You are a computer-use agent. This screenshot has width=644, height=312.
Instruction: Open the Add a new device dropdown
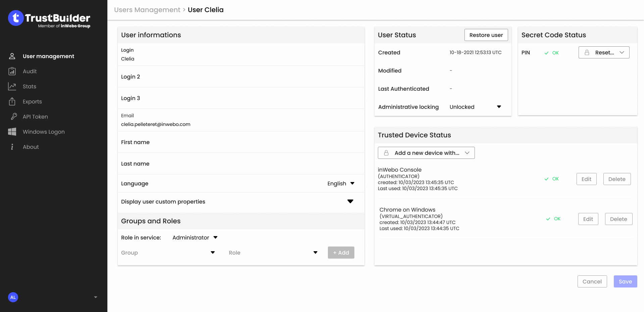coord(426,153)
